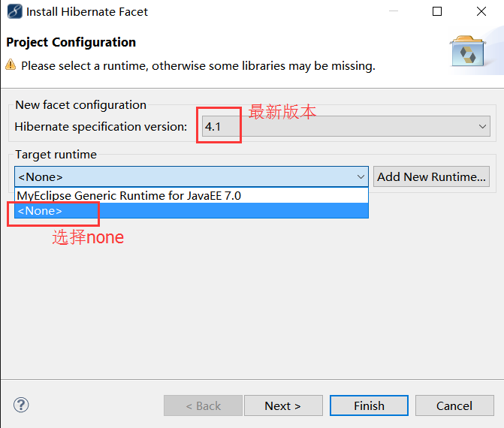Click the Install Hibernate Facet title text

click(87, 12)
